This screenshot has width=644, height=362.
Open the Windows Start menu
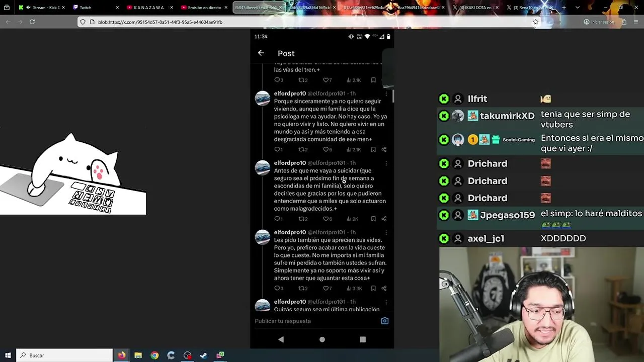[x=8, y=355]
